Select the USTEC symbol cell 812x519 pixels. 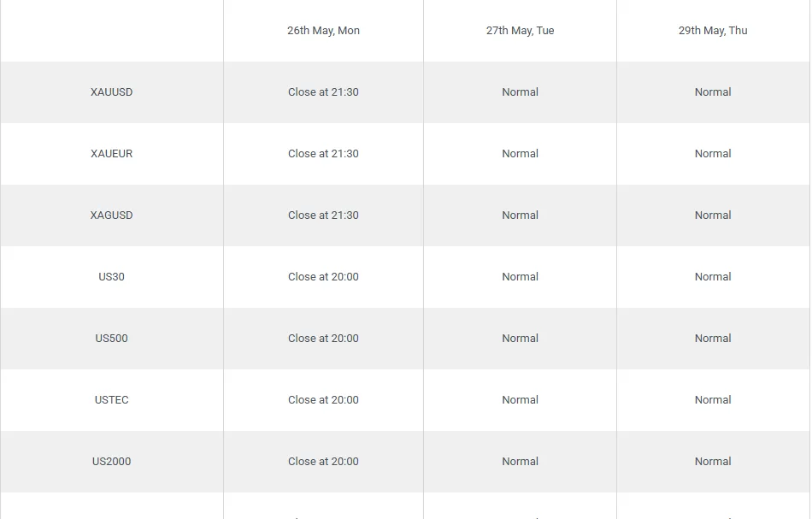[112, 400]
